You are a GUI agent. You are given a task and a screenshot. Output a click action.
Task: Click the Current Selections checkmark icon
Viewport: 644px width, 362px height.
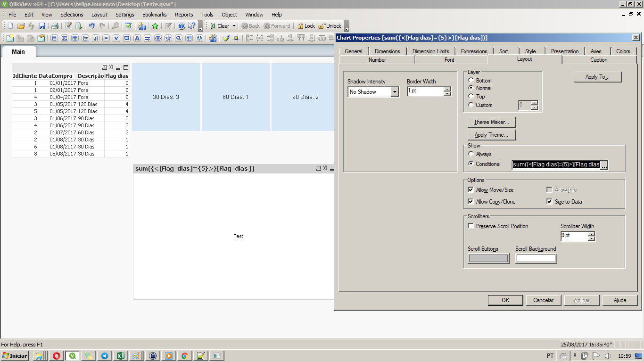point(128,26)
